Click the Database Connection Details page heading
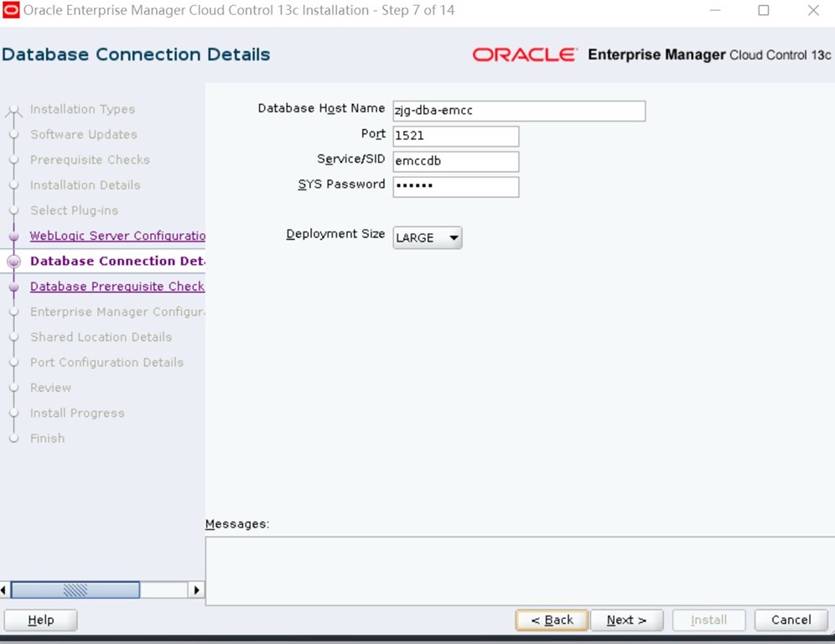Image resolution: width=835 pixels, height=644 pixels. [x=136, y=55]
